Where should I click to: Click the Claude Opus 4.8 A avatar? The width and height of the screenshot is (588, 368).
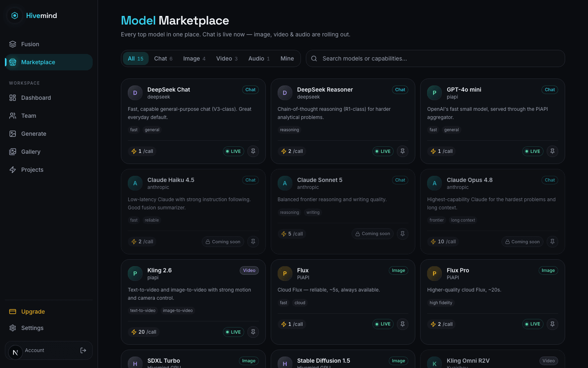pos(434,183)
